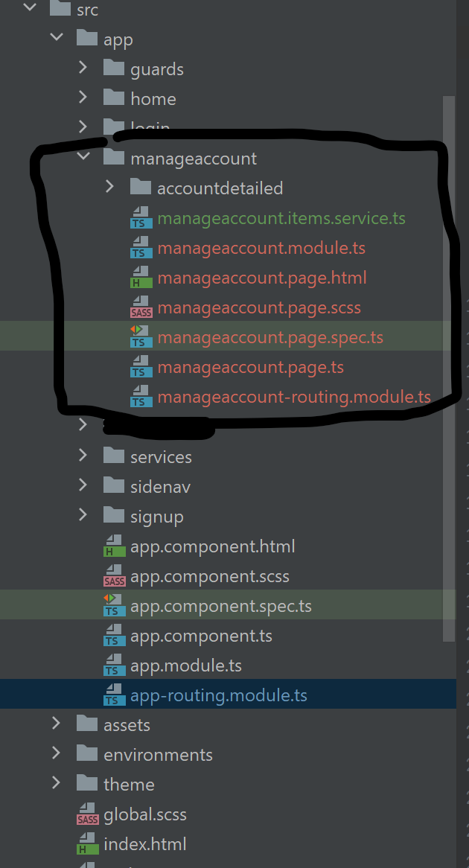Select the manageaccount folder name
Screen dimensions: 469x868
(194, 159)
